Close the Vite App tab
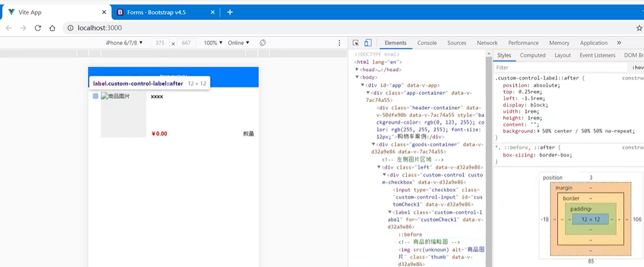Image resolution: width=644 pixels, height=267 pixels. pos(104,12)
